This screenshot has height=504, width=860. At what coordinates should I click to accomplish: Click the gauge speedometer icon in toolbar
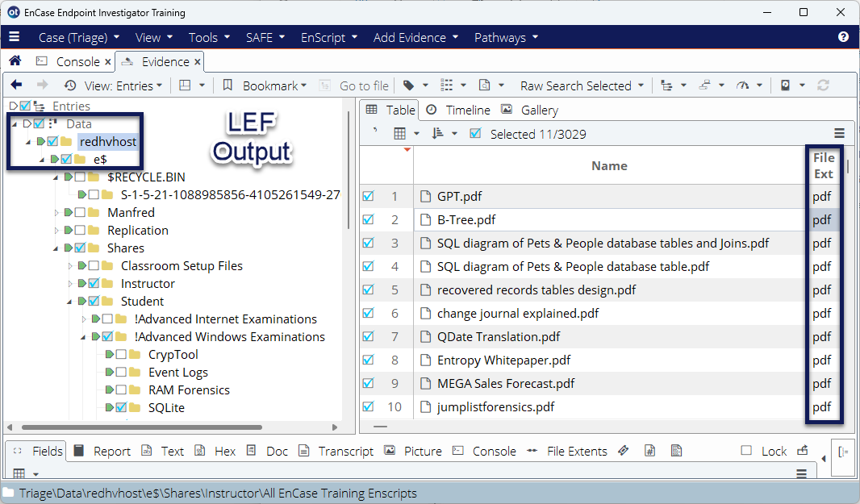coord(742,85)
